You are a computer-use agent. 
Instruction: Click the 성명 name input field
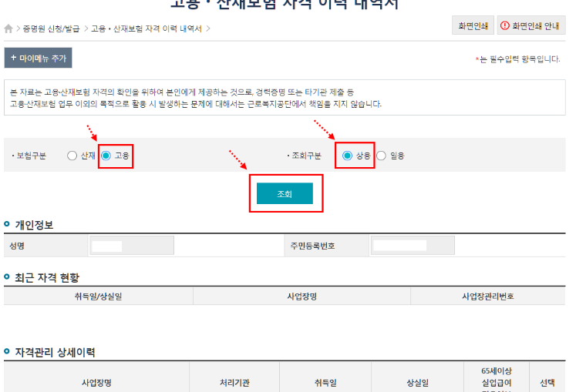click(132, 246)
